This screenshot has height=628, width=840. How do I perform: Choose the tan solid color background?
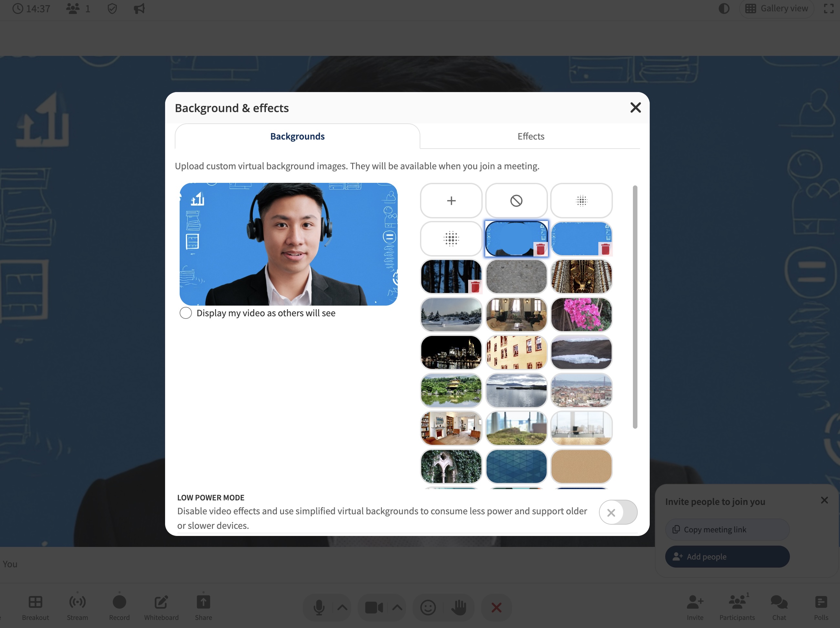[x=581, y=466]
